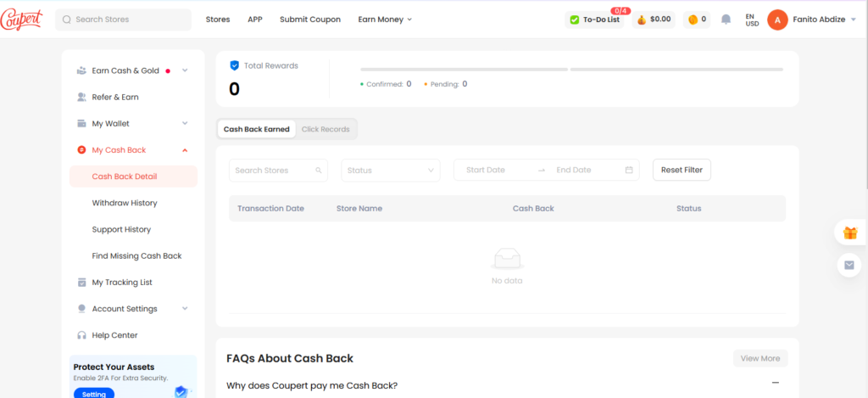Click the green To-Do List check icon
The width and height of the screenshot is (868, 398).
574,20
